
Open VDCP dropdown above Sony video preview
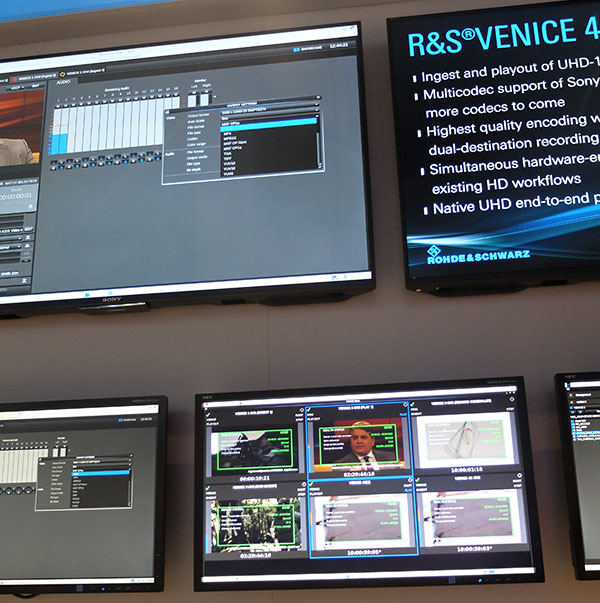tap(17, 88)
